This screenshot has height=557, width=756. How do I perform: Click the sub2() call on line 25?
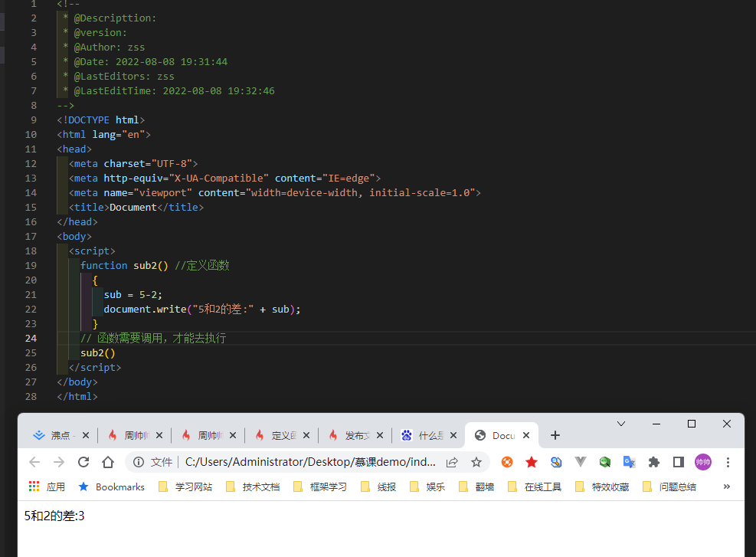point(98,353)
